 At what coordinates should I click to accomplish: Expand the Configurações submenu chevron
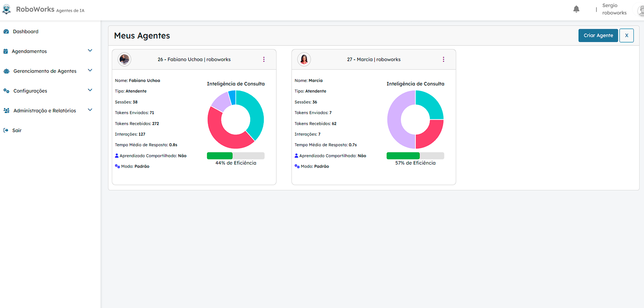click(90, 90)
